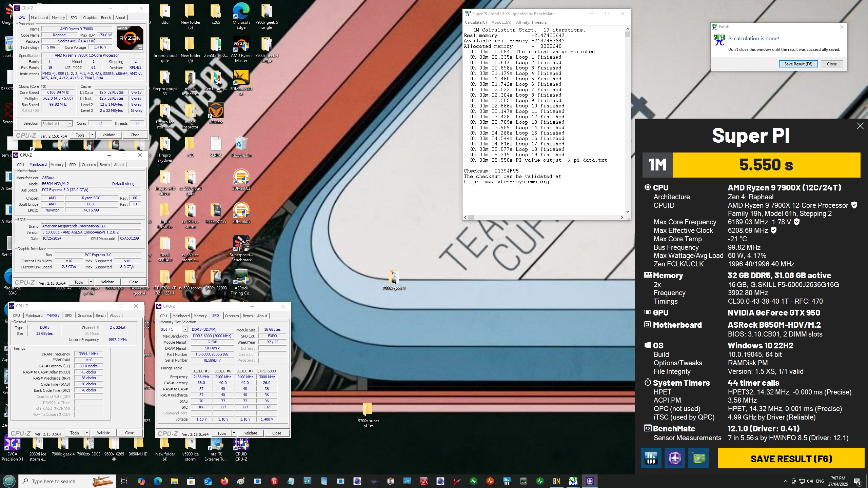Screen dimensions: 868x488
Task: Click Validate in the Processor CPU-Z window
Action: [x=109, y=135]
